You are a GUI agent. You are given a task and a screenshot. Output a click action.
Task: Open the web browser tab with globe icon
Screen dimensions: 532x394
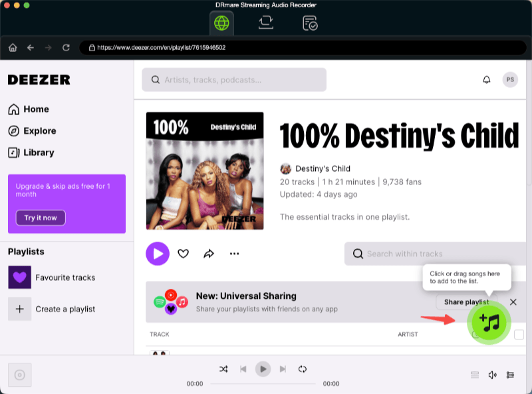[221, 23]
